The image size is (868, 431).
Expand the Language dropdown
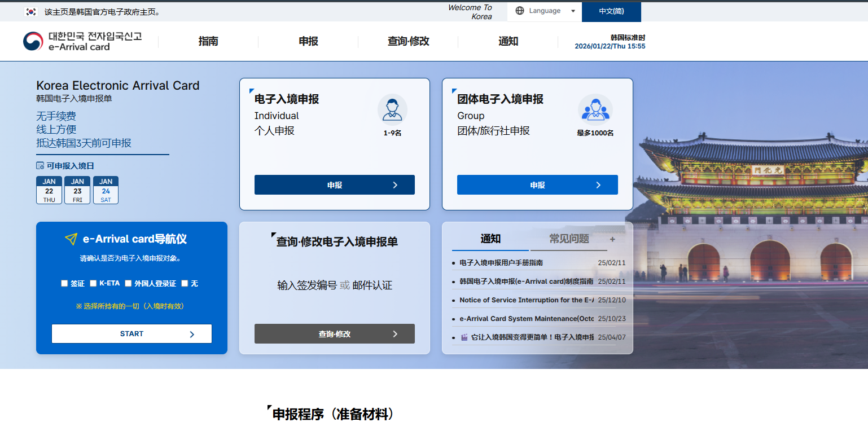click(x=572, y=11)
